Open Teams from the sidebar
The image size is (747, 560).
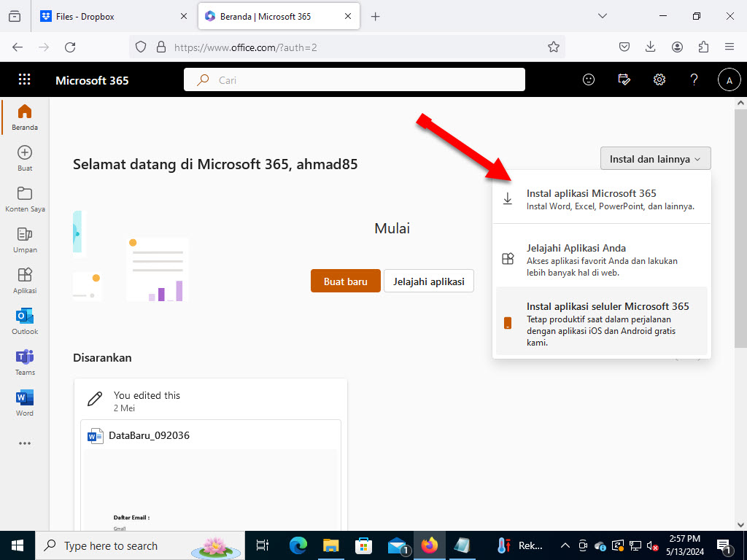(x=24, y=361)
